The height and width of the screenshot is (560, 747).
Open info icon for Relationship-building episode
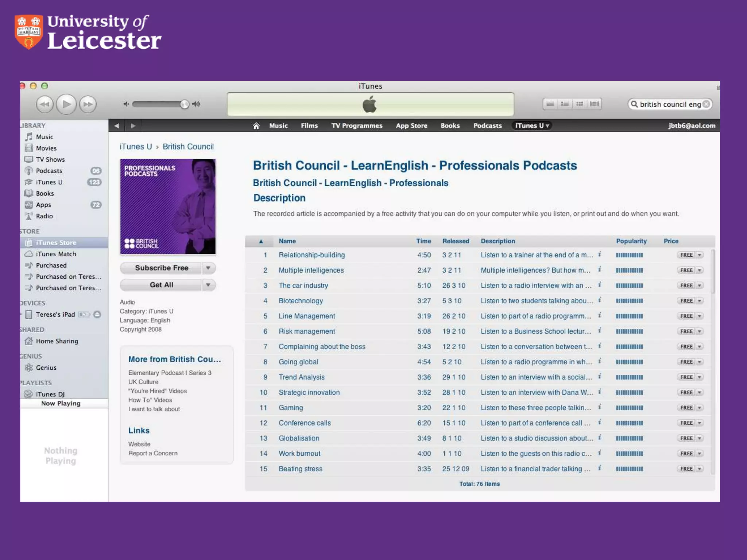click(599, 254)
